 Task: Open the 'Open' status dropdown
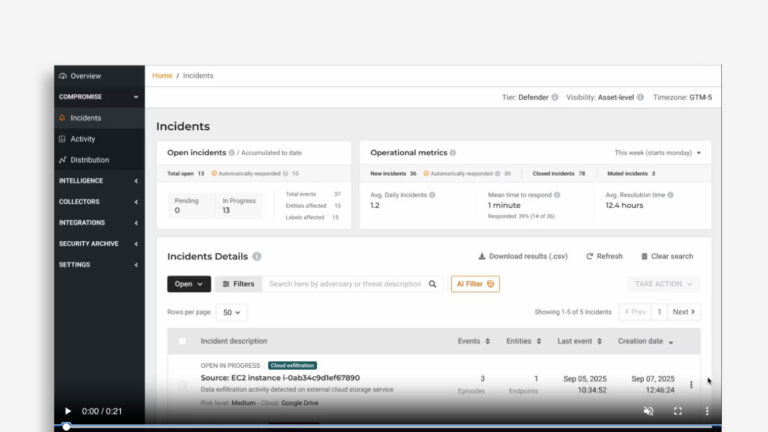point(189,284)
